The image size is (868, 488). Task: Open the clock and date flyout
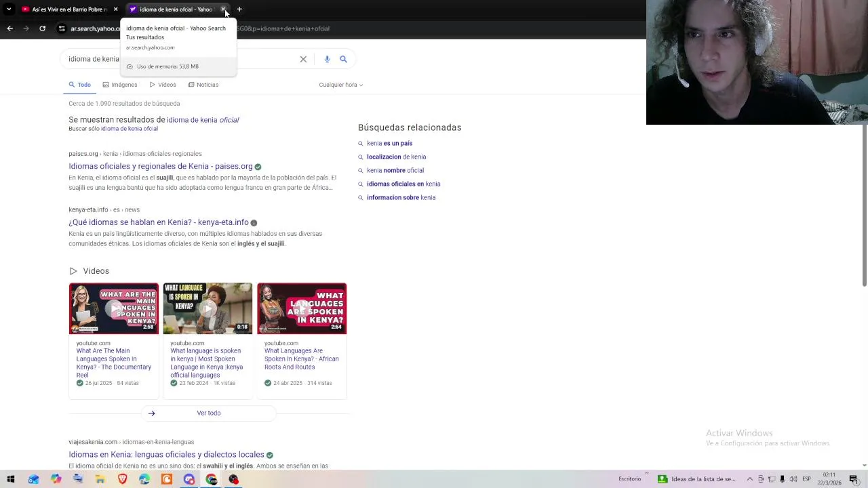(829, 479)
